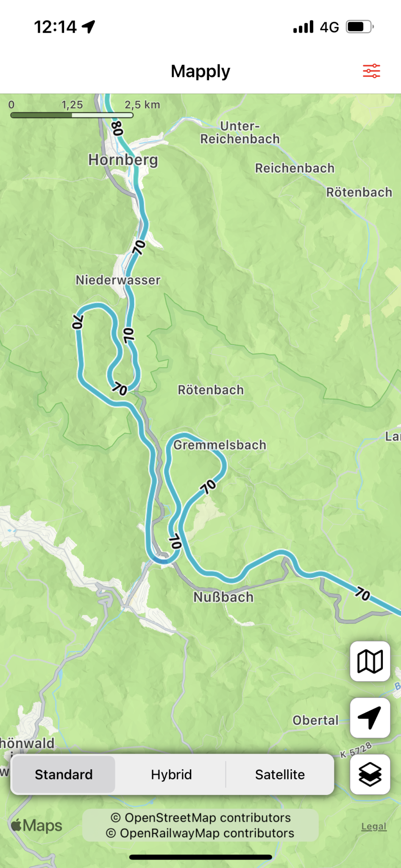This screenshot has height=868, width=401.
Task: Tap the Mapply title in the header
Action: click(200, 71)
